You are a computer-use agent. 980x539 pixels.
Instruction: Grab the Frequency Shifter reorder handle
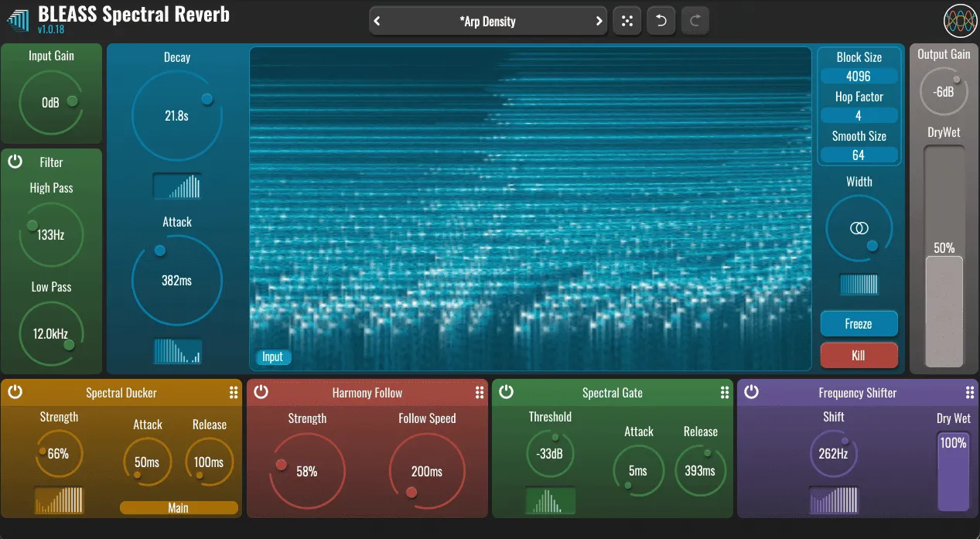(x=970, y=393)
